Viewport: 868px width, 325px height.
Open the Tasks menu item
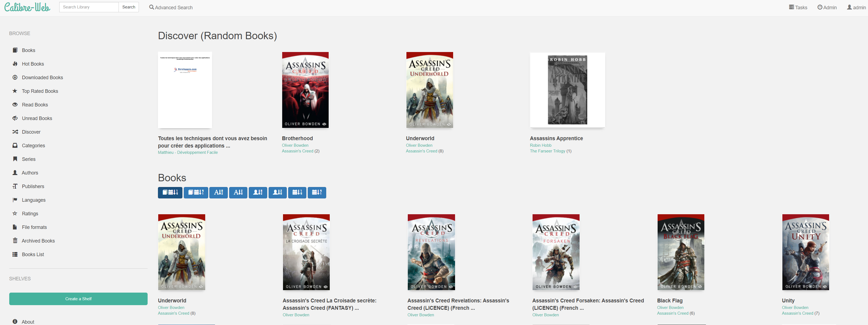[798, 7]
